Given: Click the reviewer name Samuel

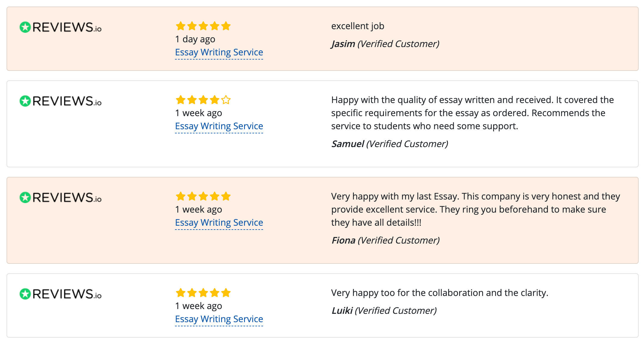Looking at the screenshot, I should pyautogui.click(x=348, y=144).
